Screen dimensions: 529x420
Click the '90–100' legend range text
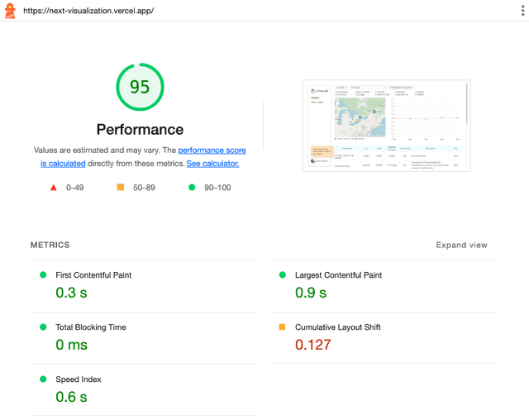[x=217, y=188]
